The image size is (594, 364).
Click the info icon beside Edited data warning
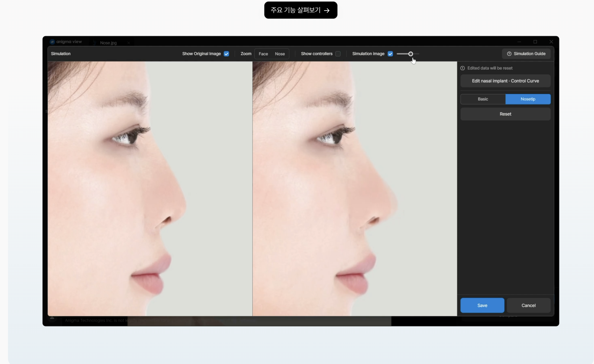point(462,68)
